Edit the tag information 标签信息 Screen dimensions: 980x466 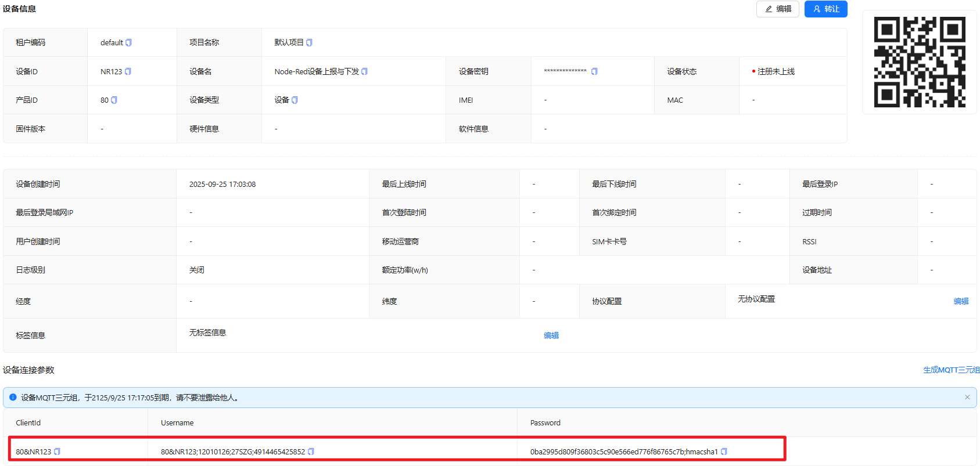pyautogui.click(x=551, y=335)
